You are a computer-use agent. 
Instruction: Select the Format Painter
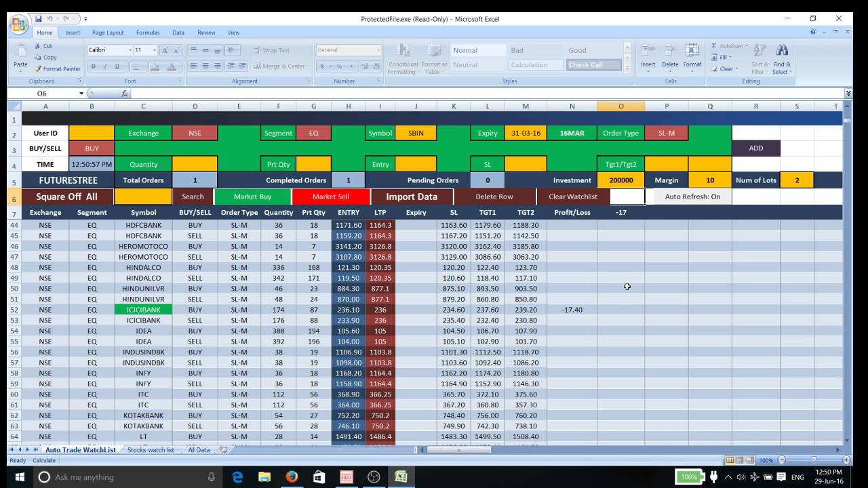click(58, 68)
